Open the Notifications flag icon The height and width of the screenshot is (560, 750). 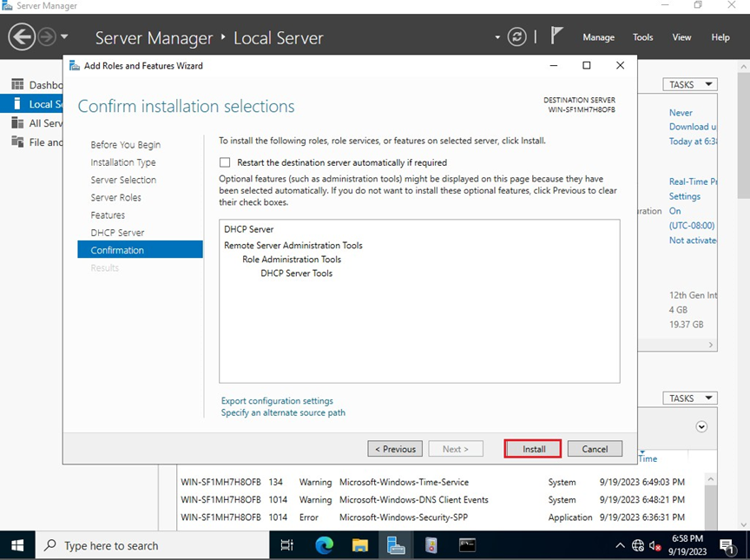556,36
